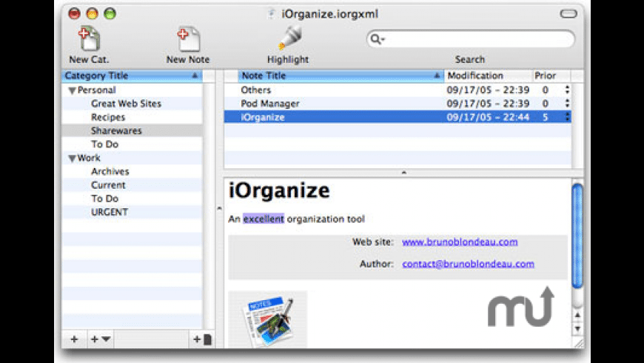Activate the Highlight marker tool
Viewport: 644px width, 363px height.
(x=289, y=38)
